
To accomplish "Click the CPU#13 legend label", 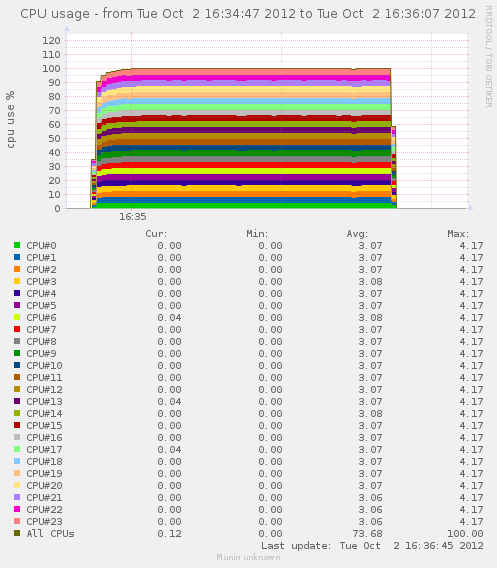I will pyautogui.click(x=44, y=401).
